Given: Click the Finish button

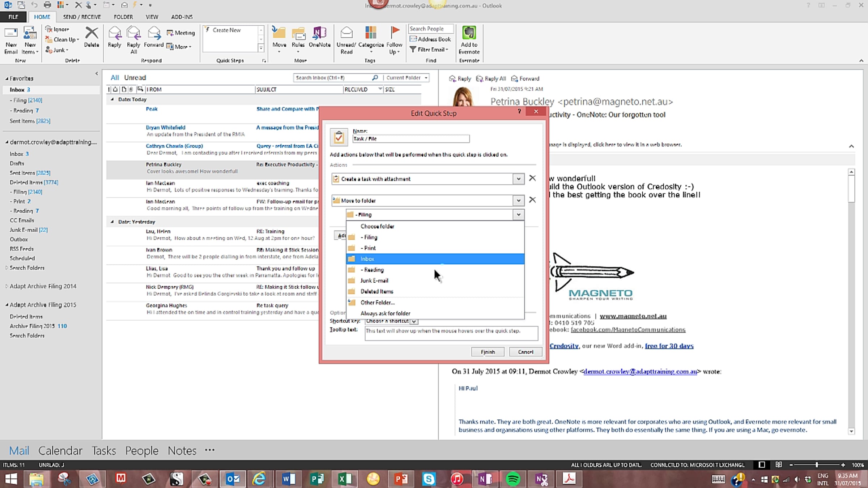Looking at the screenshot, I should 488,352.
